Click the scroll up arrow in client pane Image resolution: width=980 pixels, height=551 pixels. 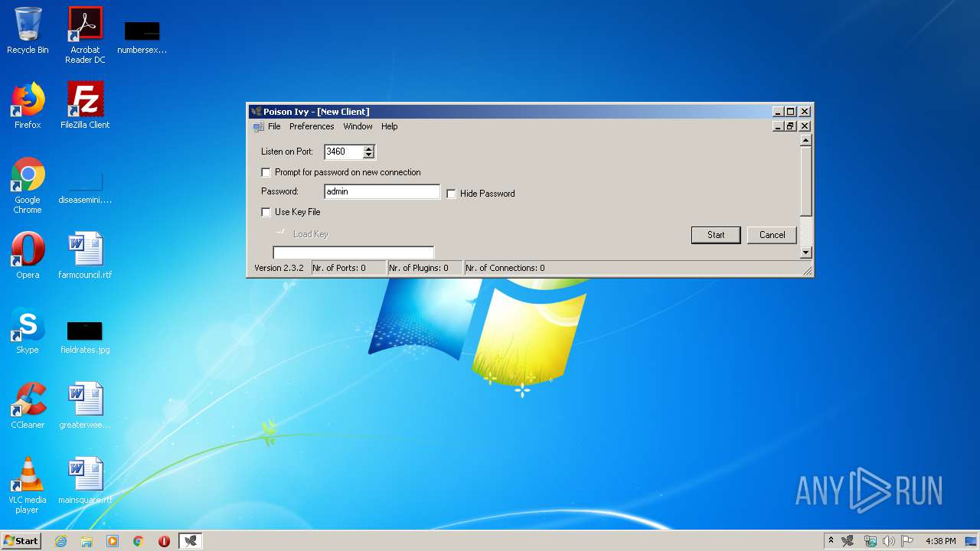pos(805,141)
